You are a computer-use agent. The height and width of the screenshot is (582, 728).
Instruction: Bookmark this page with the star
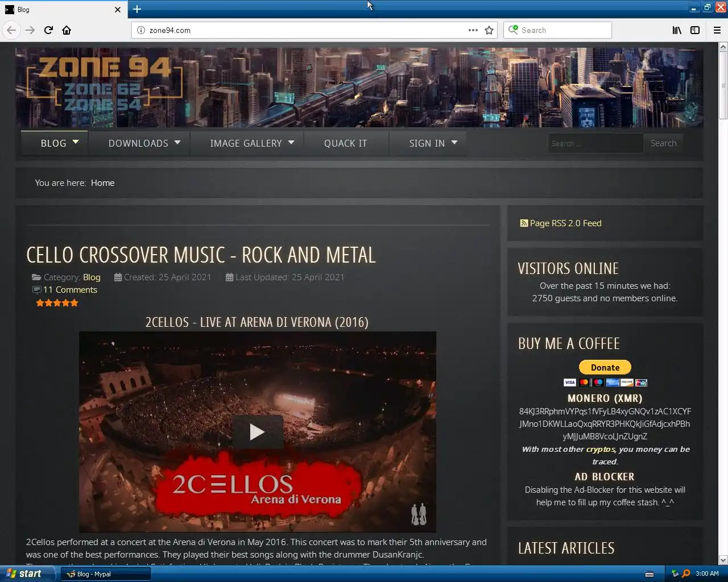pos(489,30)
